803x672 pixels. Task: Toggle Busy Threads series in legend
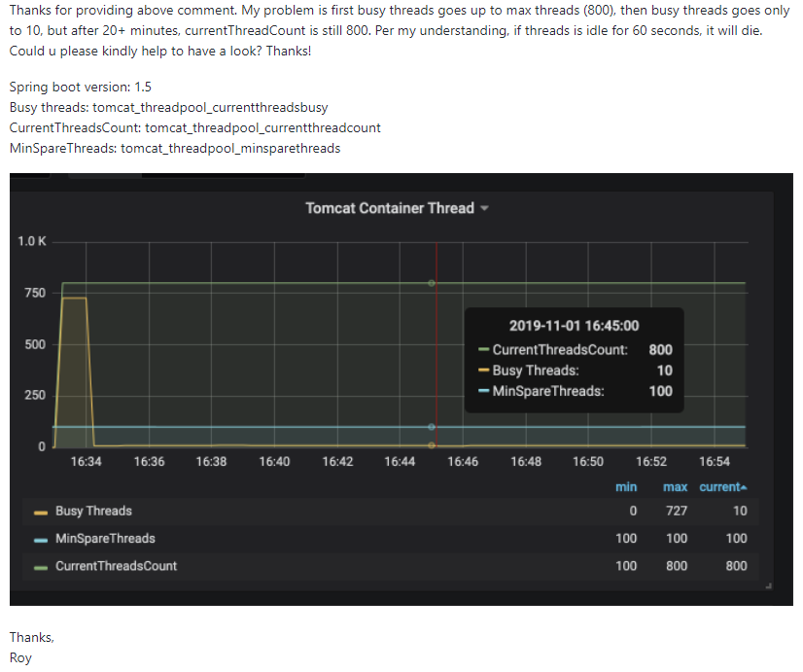(93, 512)
